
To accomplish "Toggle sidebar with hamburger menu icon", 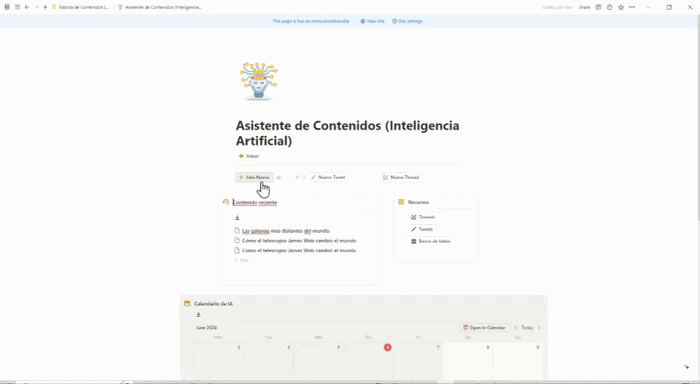I will pyautogui.click(x=17, y=7).
